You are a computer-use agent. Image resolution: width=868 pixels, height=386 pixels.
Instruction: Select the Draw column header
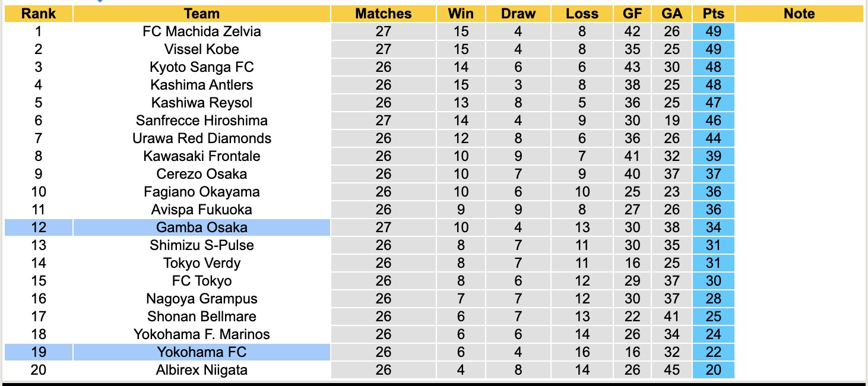[x=518, y=14]
